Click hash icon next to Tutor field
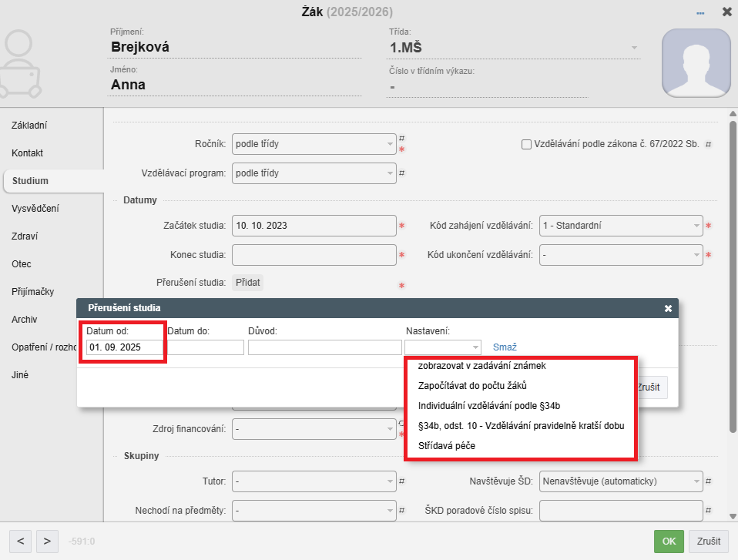 click(401, 481)
